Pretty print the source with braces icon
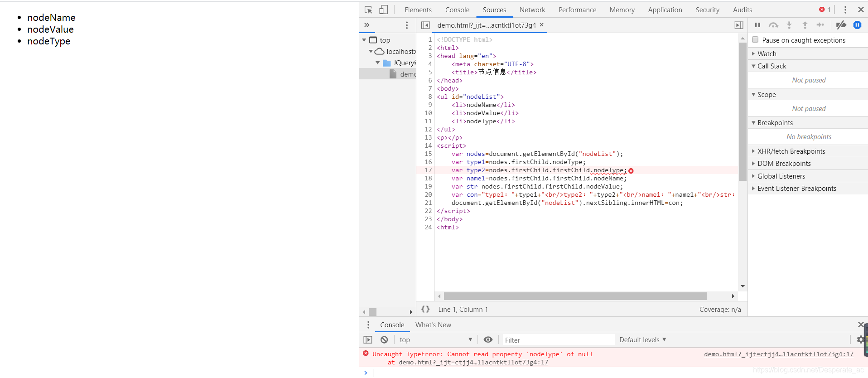Screen dimensions: 868x378 425,309
